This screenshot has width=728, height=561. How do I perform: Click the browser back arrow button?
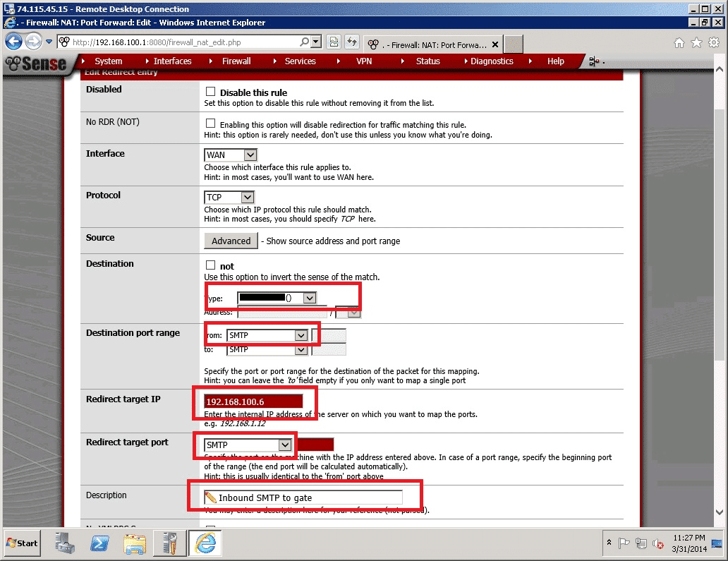coord(14,42)
